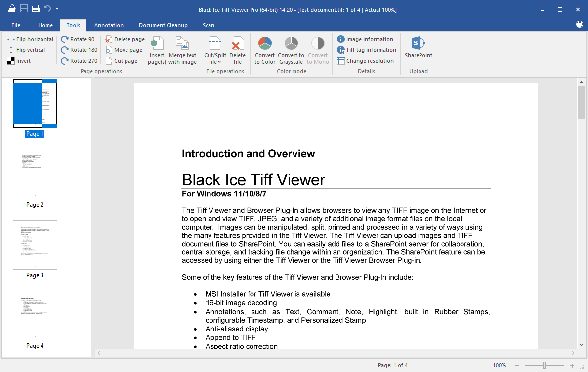Select the Page 3 thumbnail

pyautogui.click(x=35, y=245)
